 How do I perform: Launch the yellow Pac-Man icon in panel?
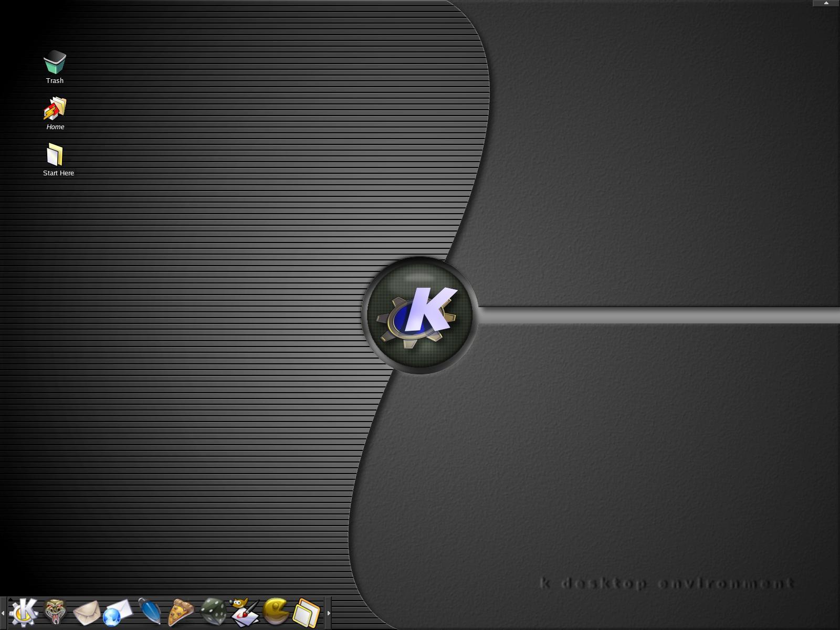(x=276, y=612)
